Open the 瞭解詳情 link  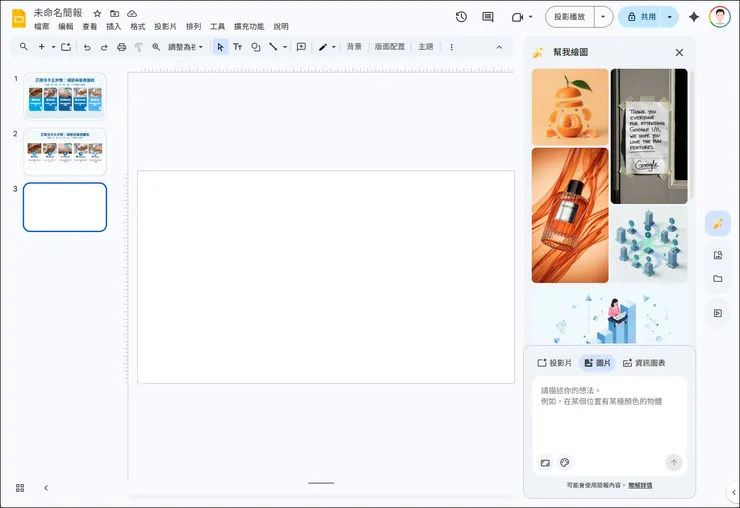(x=640, y=485)
